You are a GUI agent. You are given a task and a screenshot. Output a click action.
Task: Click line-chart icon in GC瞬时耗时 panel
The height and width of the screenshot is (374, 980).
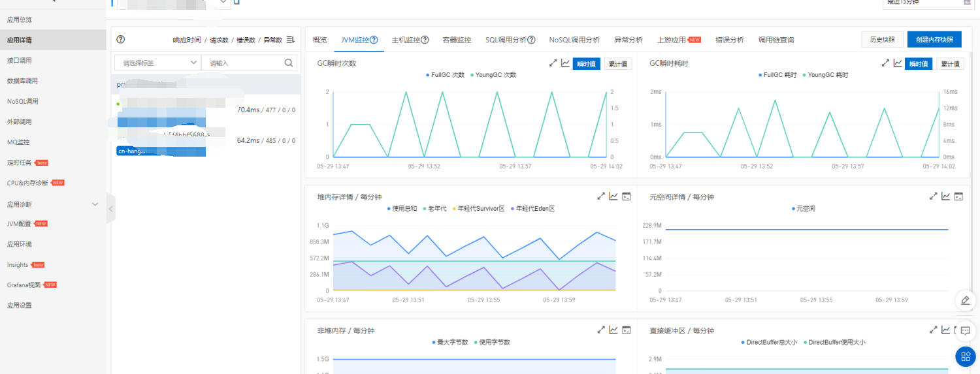(x=898, y=63)
